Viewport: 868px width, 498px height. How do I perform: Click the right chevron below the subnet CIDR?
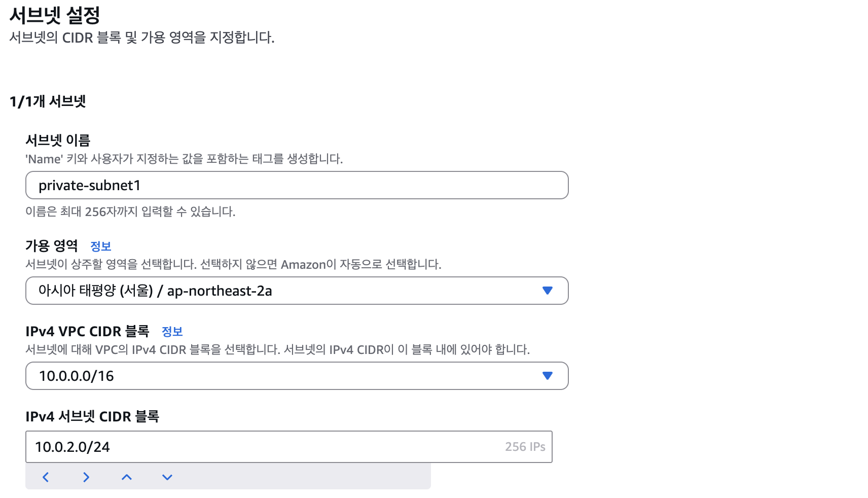(x=86, y=477)
